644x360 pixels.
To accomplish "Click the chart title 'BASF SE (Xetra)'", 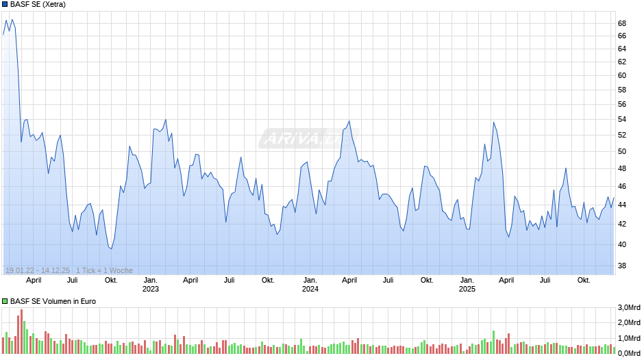I will 38,5.
